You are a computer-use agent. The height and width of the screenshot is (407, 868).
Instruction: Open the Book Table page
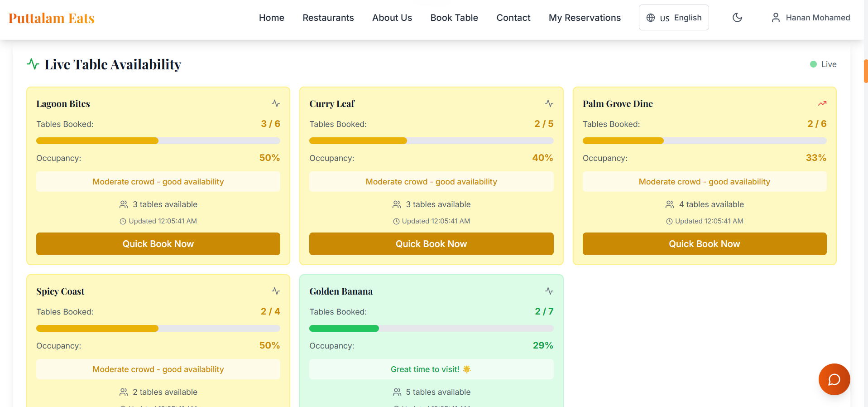(454, 18)
